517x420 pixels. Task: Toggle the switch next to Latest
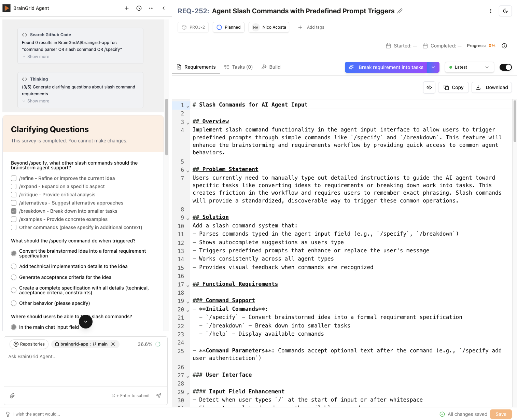[505, 67]
